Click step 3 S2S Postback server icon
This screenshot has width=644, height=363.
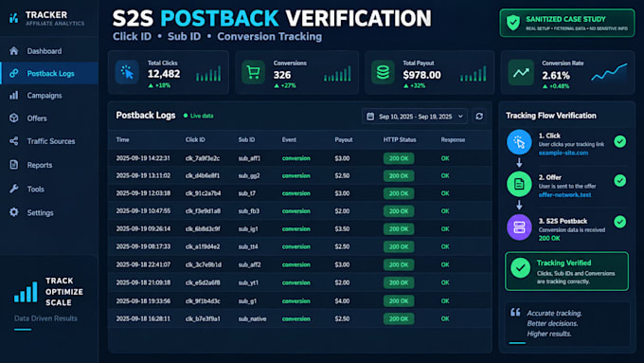pos(519,227)
